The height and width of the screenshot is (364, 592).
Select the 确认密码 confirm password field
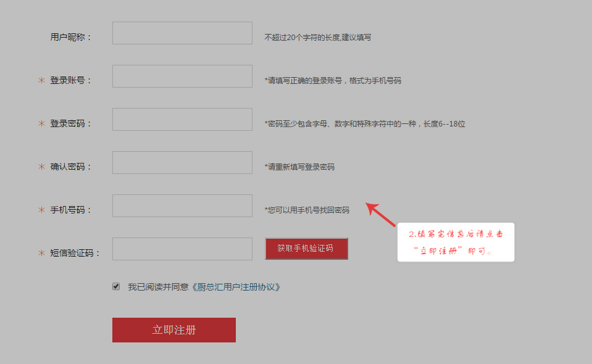[182, 163]
